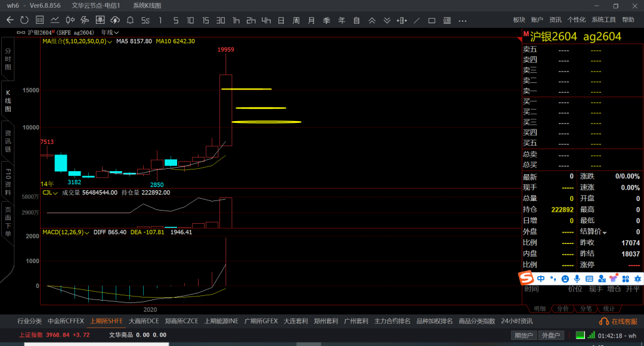The width and height of the screenshot is (644, 346).
Task: Switch to the 资讯链 side tab
Action: (x=8, y=141)
